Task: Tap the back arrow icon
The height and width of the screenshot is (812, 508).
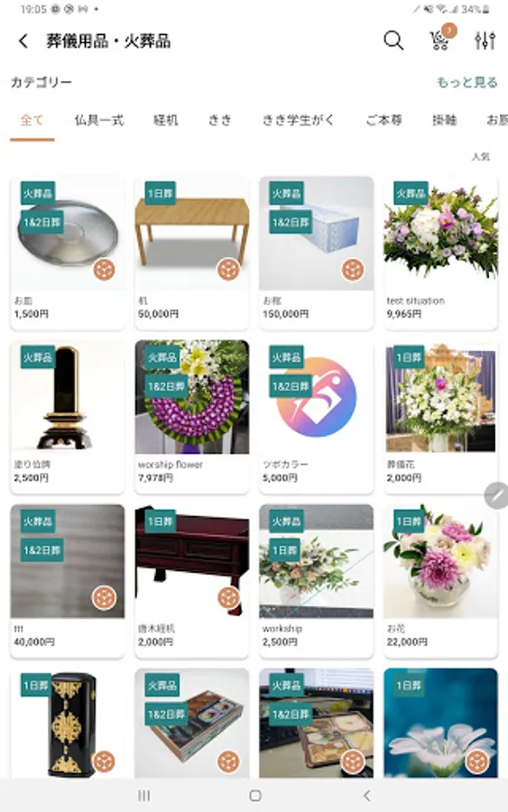Action: pos(23,41)
